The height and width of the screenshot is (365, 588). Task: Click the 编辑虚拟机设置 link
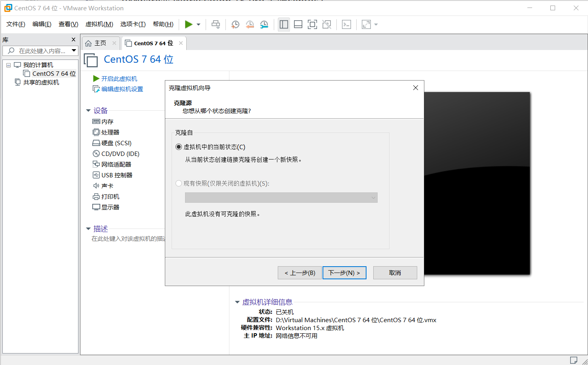122,89
